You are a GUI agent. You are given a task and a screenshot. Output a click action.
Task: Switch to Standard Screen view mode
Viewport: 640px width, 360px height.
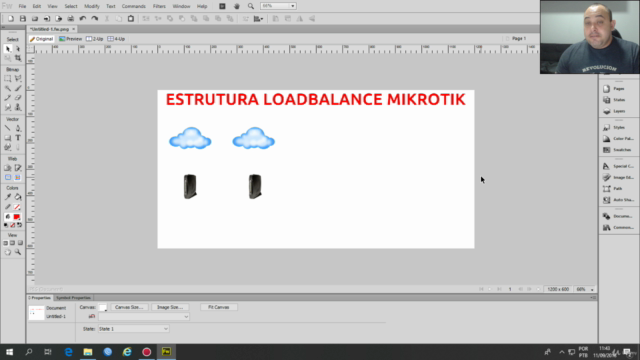point(5,243)
